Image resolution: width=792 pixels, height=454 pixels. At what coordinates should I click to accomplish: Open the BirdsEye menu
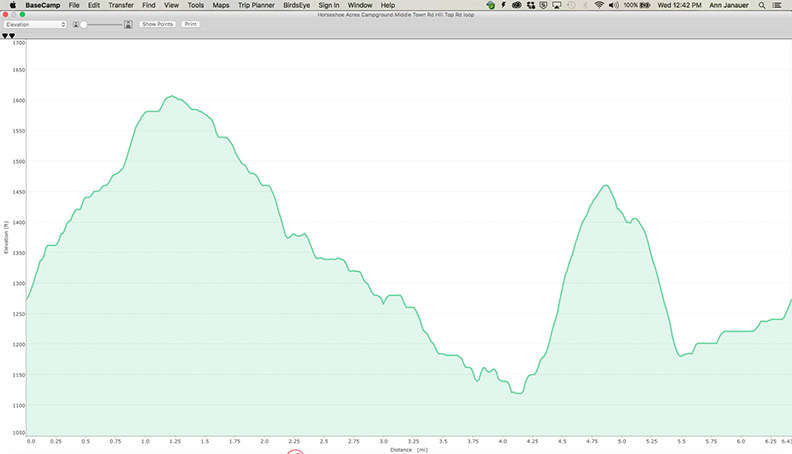(x=297, y=5)
